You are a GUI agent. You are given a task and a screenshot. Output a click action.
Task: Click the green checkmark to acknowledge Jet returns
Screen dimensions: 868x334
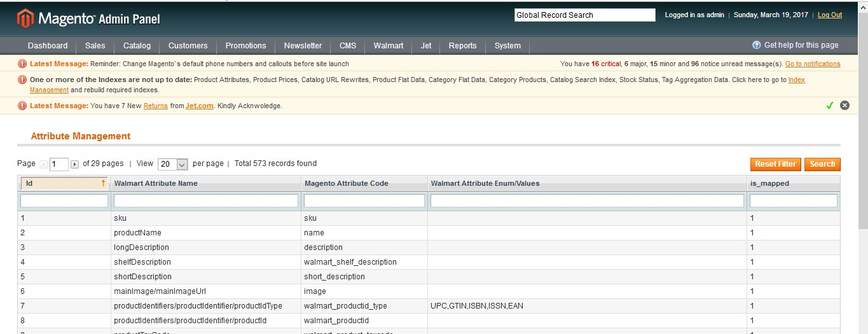pyautogui.click(x=829, y=106)
